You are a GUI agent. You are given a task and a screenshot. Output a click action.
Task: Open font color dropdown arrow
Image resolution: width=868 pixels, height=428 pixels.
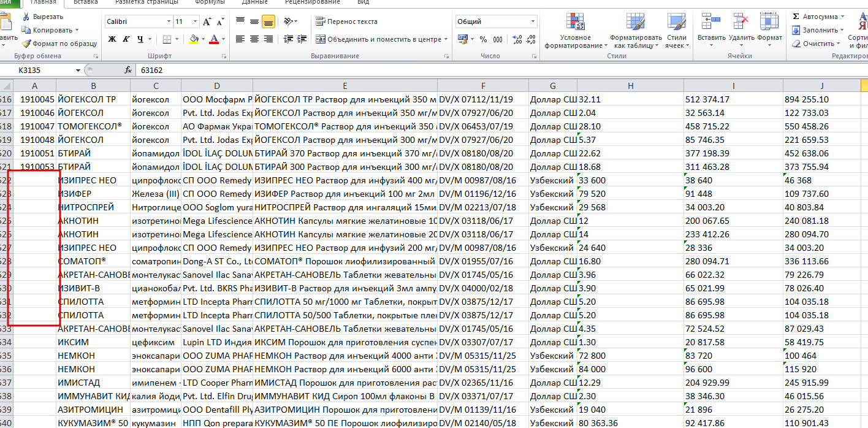coord(223,39)
